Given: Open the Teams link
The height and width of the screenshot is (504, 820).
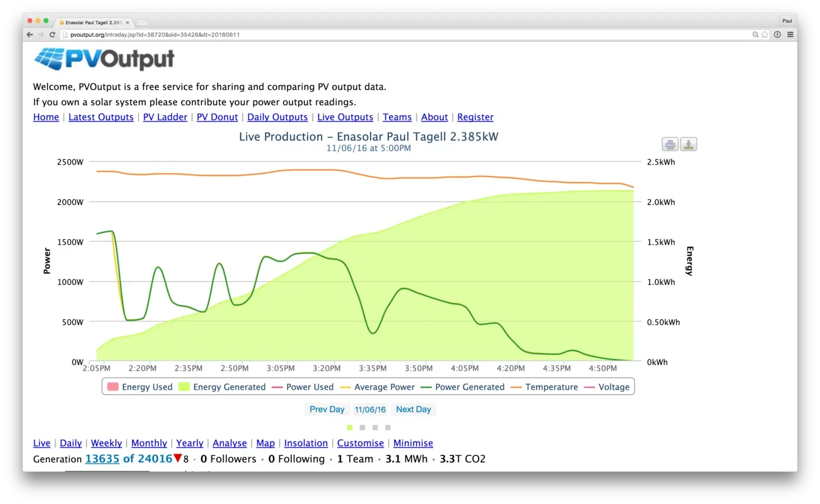Looking at the screenshot, I should [397, 117].
